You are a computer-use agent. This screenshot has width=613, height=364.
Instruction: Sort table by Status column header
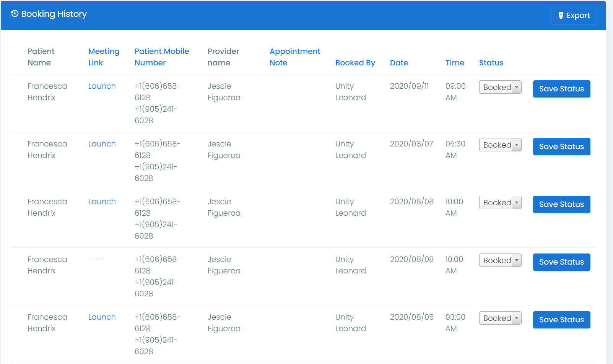[x=491, y=63]
